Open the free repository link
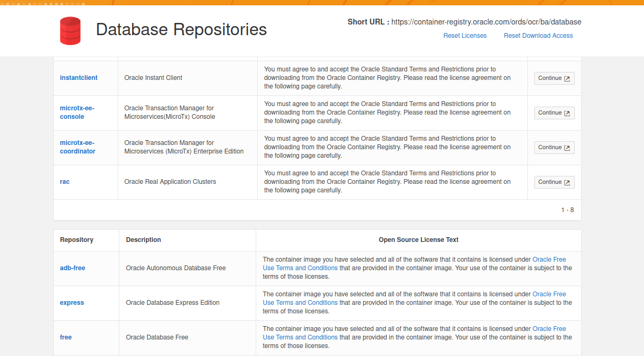 (x=66, y=337)
